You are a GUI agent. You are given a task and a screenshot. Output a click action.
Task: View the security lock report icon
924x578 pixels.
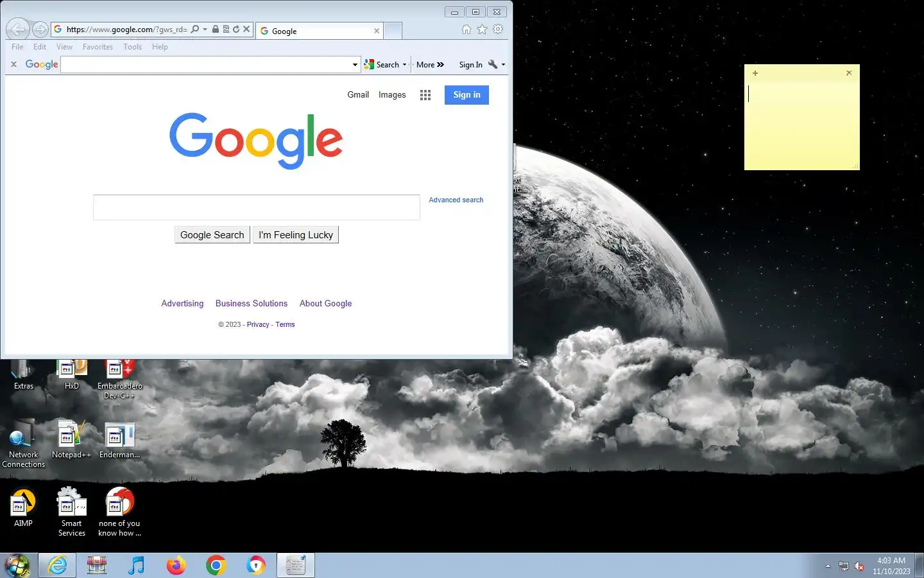(216, 29)
